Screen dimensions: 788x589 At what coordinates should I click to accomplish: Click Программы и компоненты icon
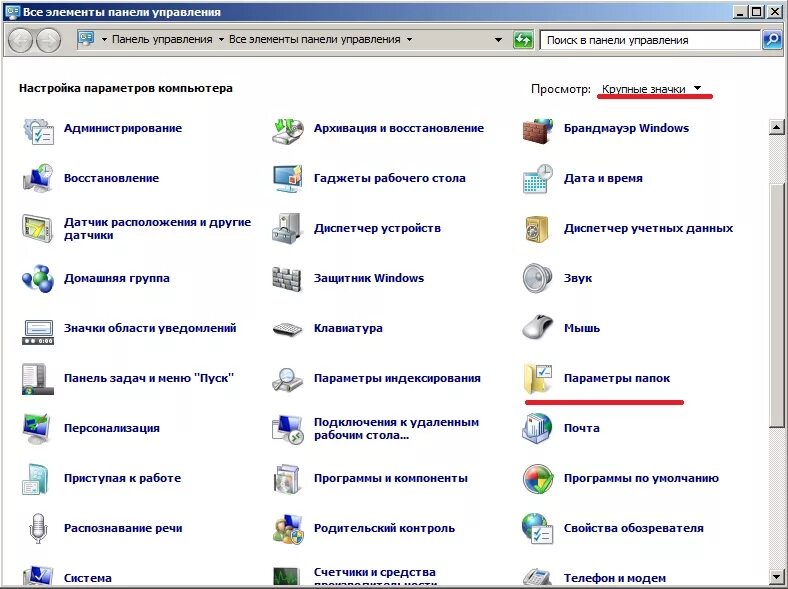pos(287,479)
